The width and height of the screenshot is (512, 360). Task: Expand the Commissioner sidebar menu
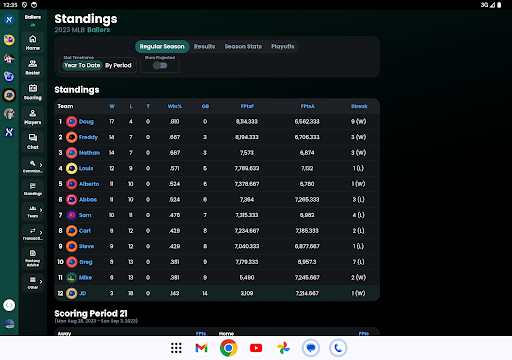[x=33, y=166]
